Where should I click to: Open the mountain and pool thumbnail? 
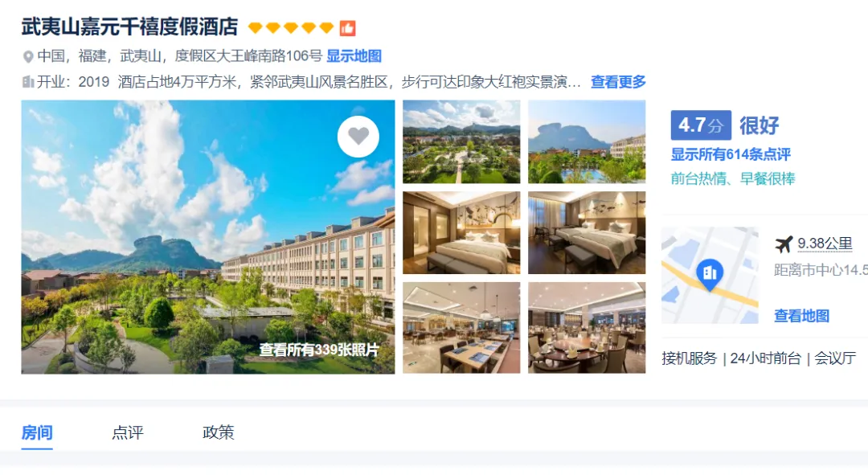[x=587, y=141]
